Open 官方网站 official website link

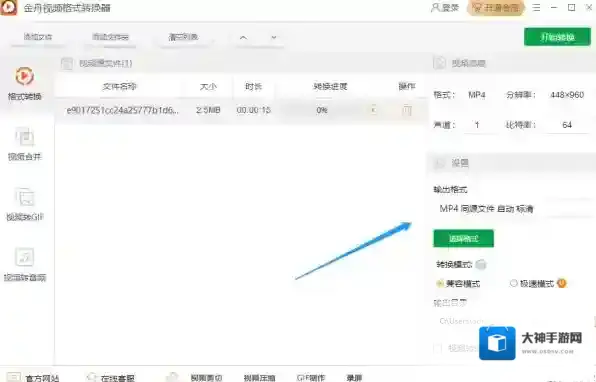42,378
